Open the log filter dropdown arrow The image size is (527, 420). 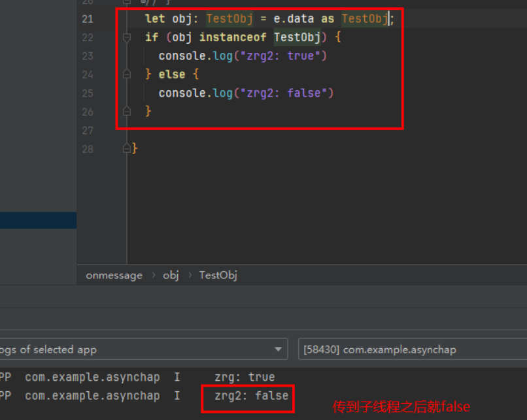(279, 349)
